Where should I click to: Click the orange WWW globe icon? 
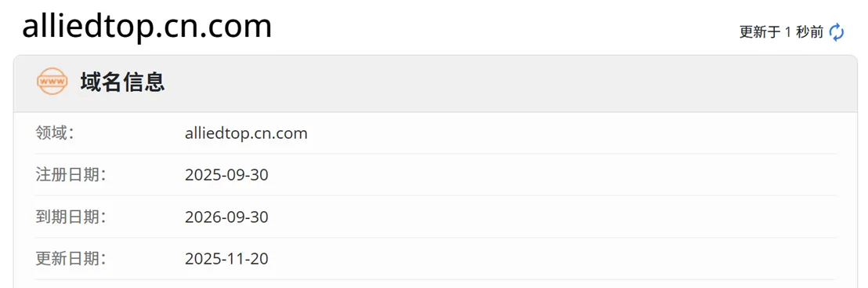[x=52, y=82]
